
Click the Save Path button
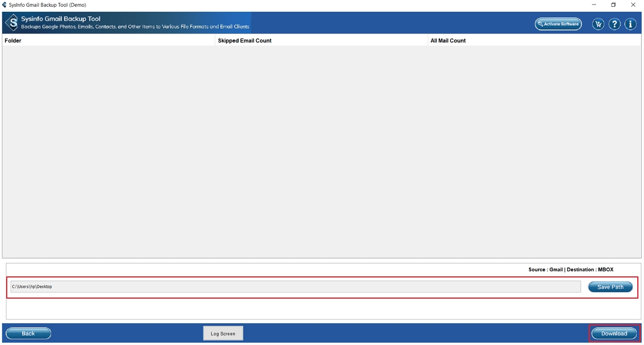[610, 287]
